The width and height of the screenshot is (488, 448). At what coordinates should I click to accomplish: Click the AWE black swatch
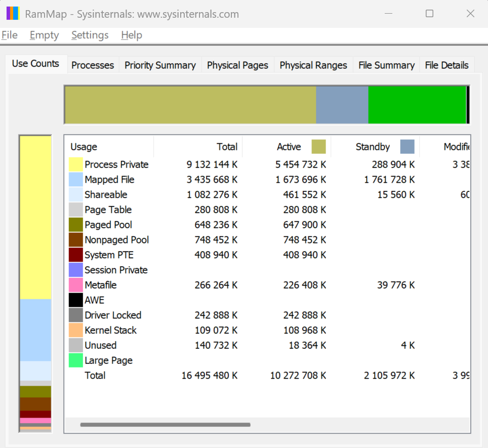tap(75, 300)
